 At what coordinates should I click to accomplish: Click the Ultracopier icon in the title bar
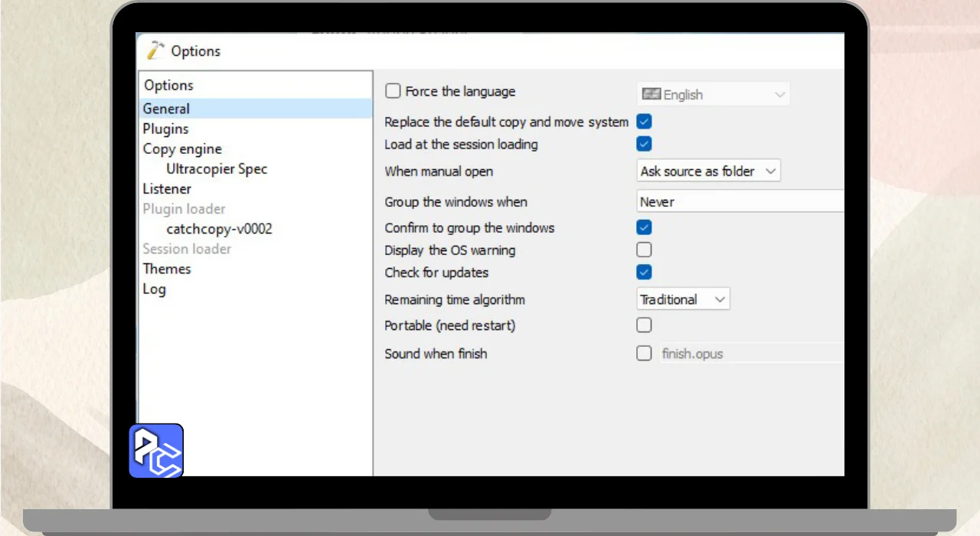(x=155, y=51)
